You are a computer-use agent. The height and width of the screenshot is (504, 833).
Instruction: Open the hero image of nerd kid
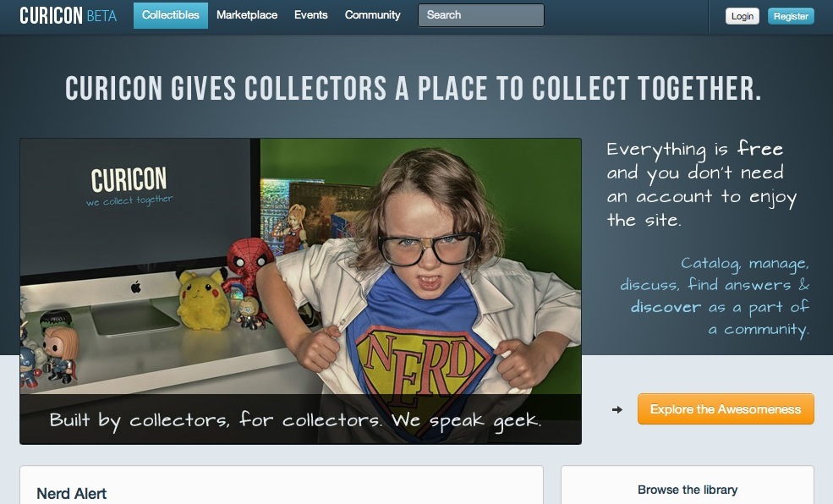coord(301,291)
